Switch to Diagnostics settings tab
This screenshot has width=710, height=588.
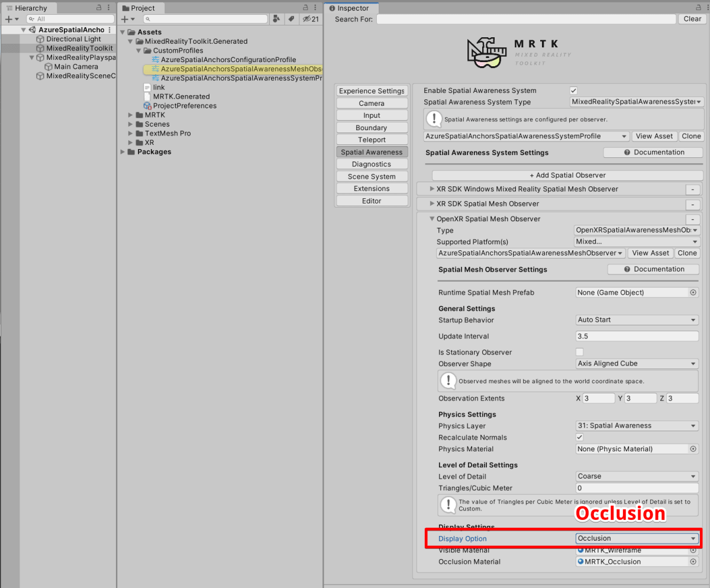tap(372, 164)
